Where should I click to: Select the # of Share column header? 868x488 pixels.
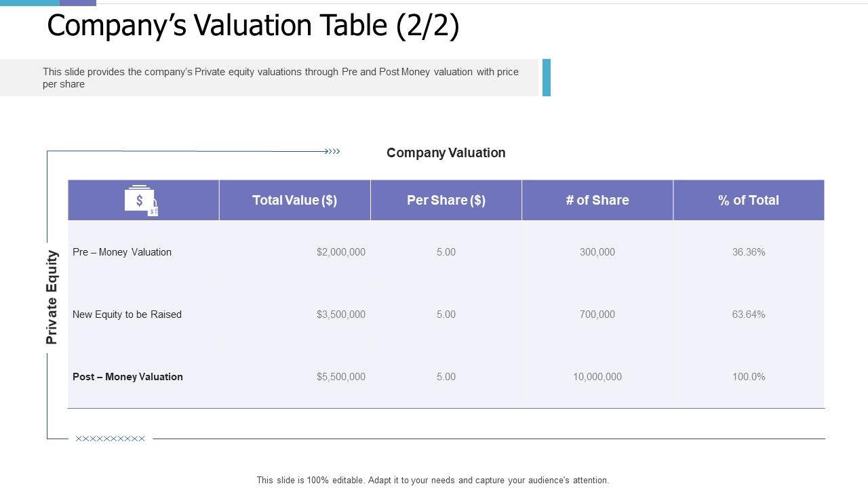click(597, 200)
